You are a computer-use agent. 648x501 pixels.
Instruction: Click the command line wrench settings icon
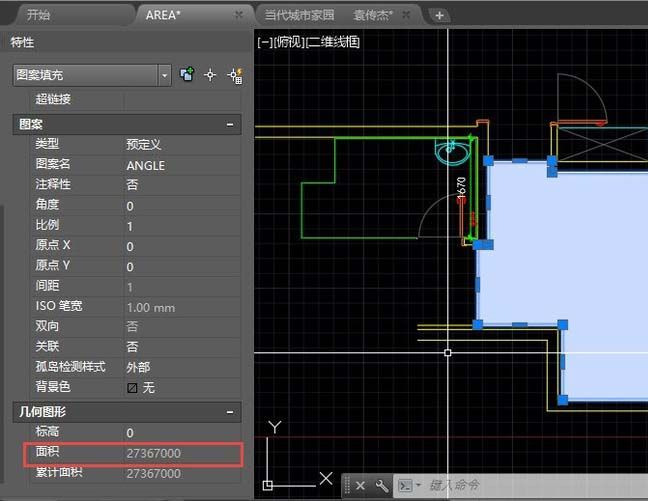coord(382,486)
